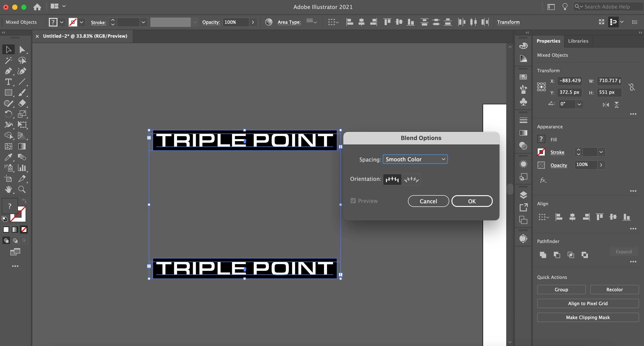Expand the rotation angle dropdown

pyautogui.click(x=579, y=104)
